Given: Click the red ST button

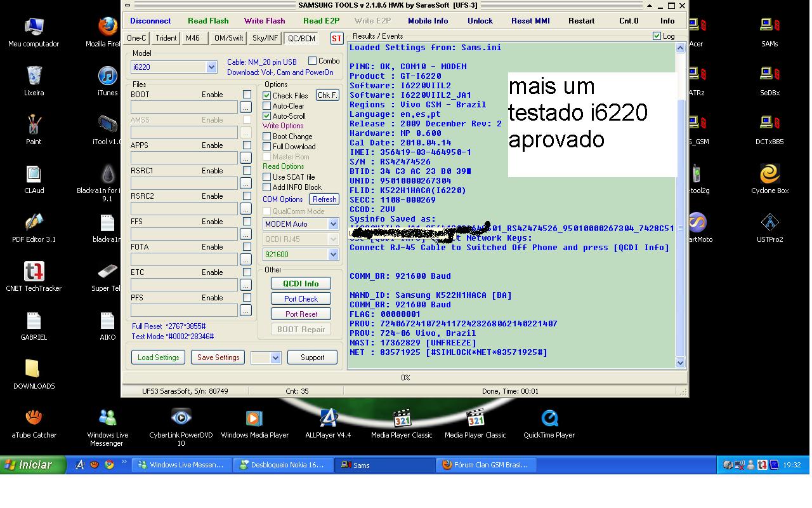Looking at the screenshot, I should point(336,38).
